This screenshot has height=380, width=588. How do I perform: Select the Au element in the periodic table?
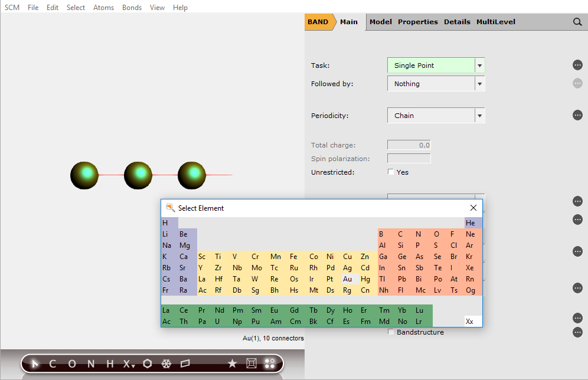point(347,279)
